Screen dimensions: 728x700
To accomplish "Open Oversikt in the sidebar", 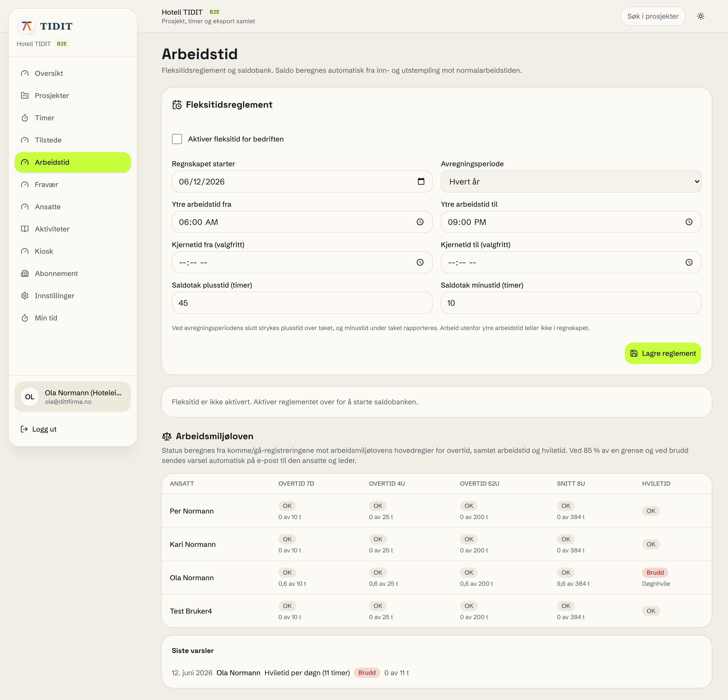I will click(x=73, y=73).
